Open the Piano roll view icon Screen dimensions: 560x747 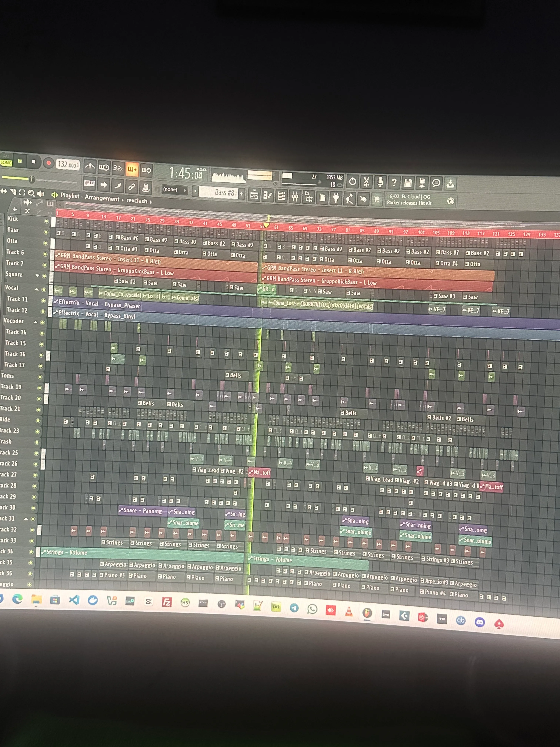(x=268, y=195)
